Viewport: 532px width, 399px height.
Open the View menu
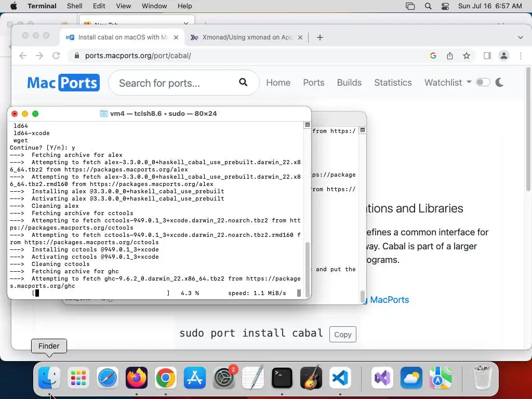pyautogui.click(x=124, y=6)
